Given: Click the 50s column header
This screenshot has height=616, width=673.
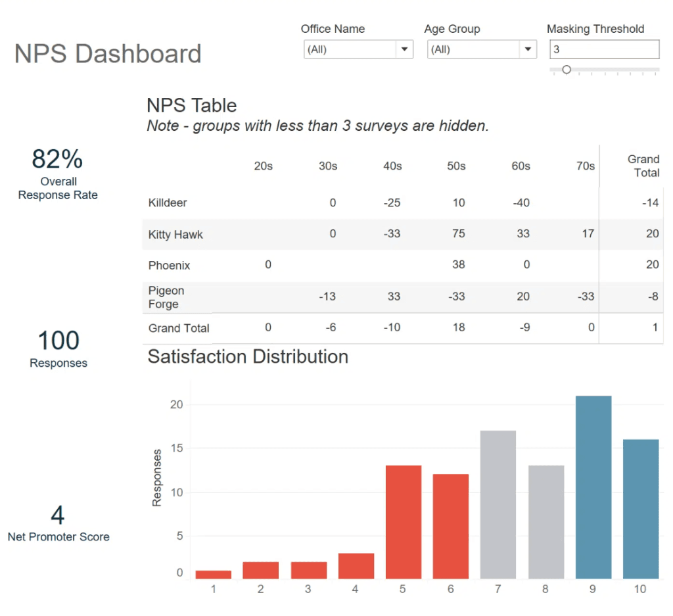Looking at the screenshot, I should [x=457, y=166].
